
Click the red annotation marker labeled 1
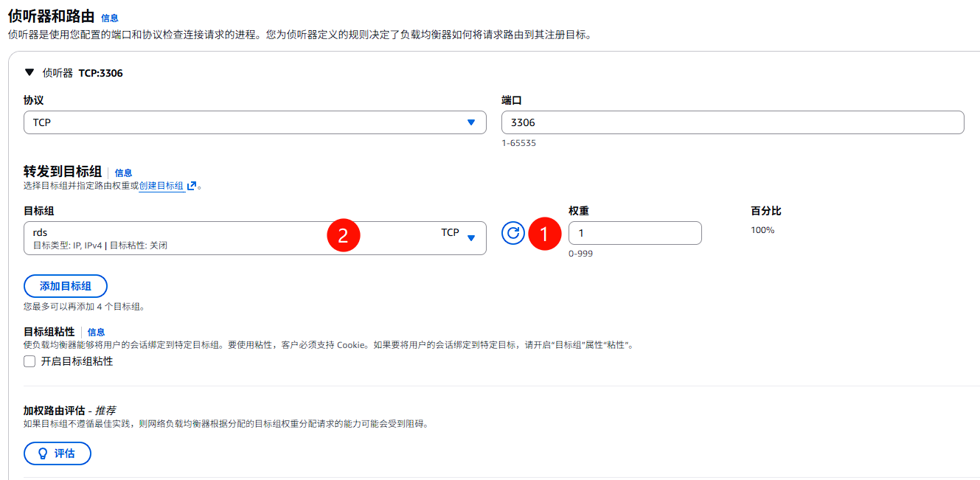coord(546,233)
